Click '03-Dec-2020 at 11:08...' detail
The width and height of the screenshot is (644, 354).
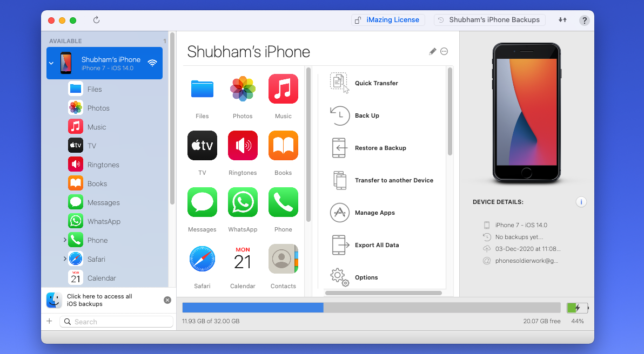coord(528,249)
